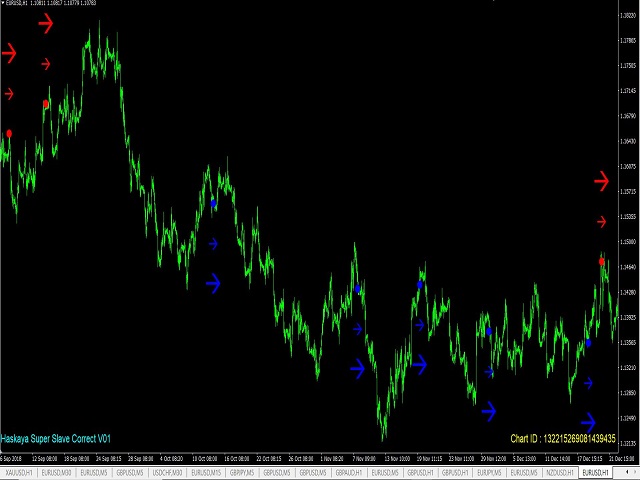Click the 1.13210 price axis label
This screenshot has width=640, height=480.
point(628,368)
